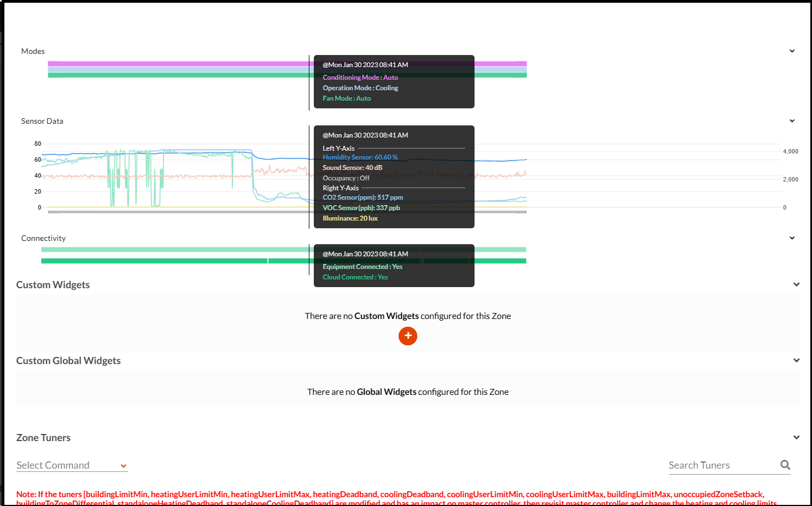Click 'Cloud Connected : Yes' tooltip text

pos(355,277)
